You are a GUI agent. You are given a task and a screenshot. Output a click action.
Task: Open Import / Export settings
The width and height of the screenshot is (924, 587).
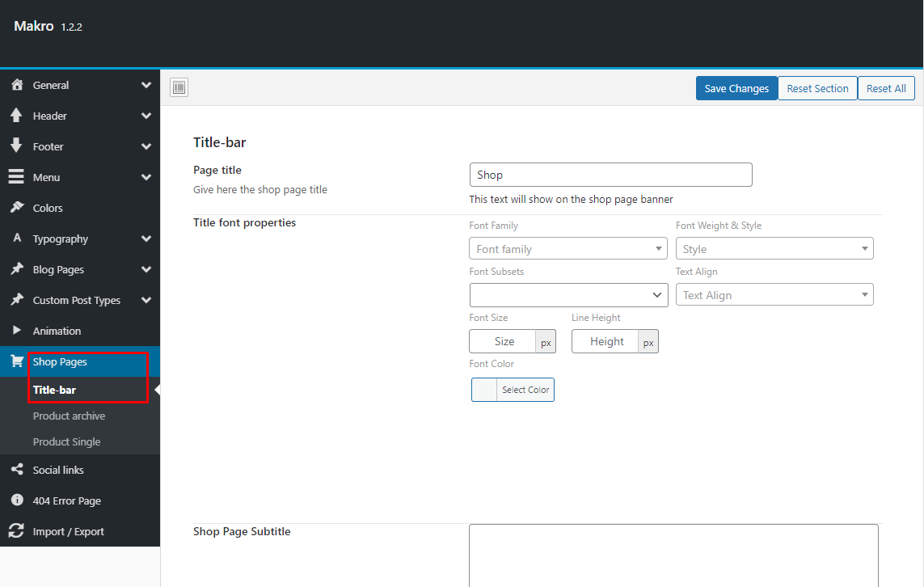80,531
